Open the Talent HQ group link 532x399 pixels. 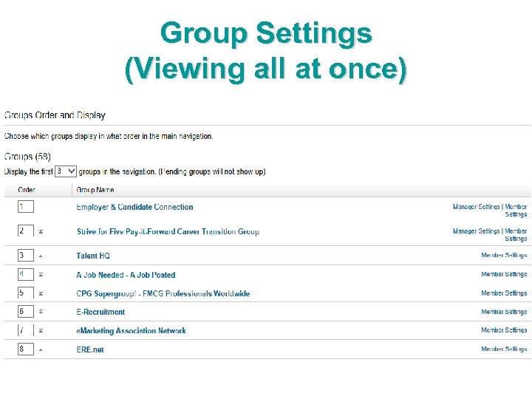(x=93, y=256)
